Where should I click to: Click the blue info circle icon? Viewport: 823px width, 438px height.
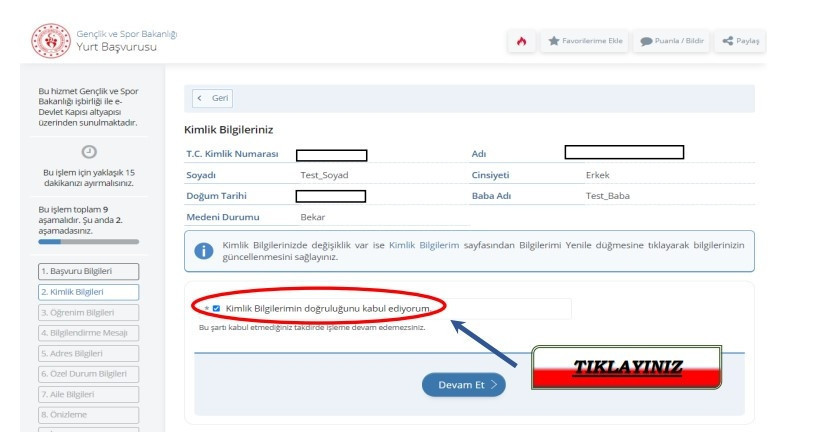(204, 251)
